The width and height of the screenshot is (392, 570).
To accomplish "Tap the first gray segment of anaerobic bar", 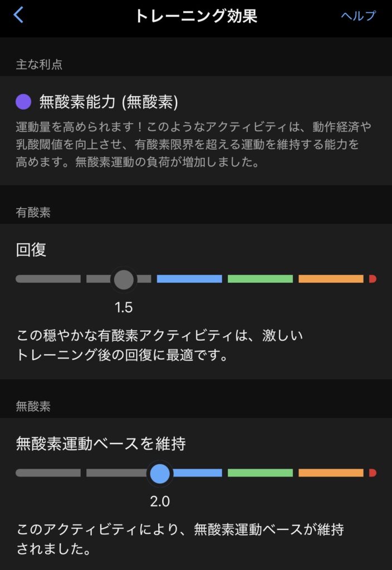I will pos(48,473).
